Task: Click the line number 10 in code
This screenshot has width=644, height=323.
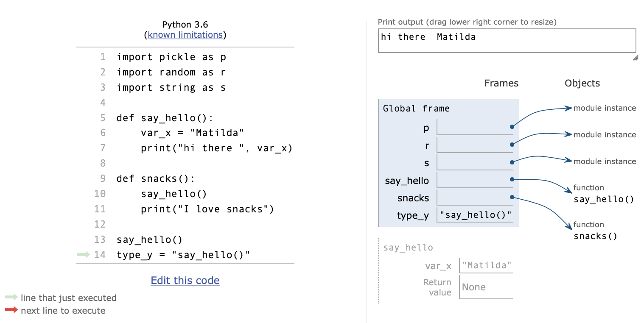Action: pyautogui.click(x=100, y=194)
